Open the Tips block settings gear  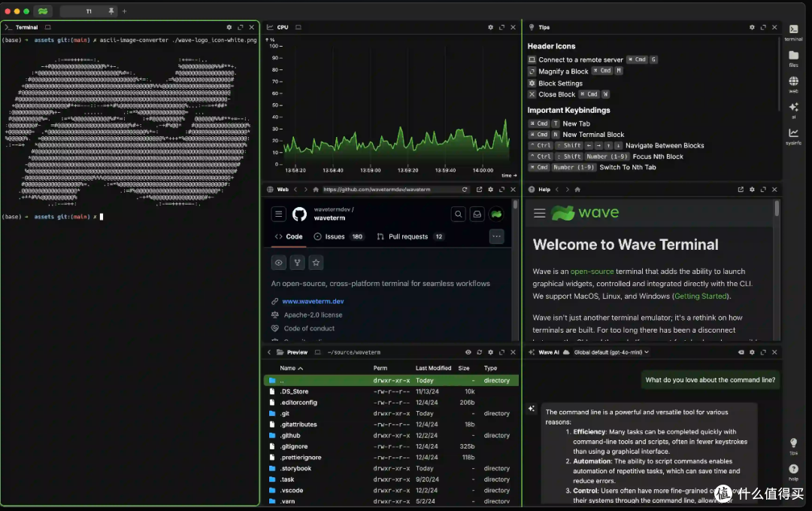pos(751,26)
